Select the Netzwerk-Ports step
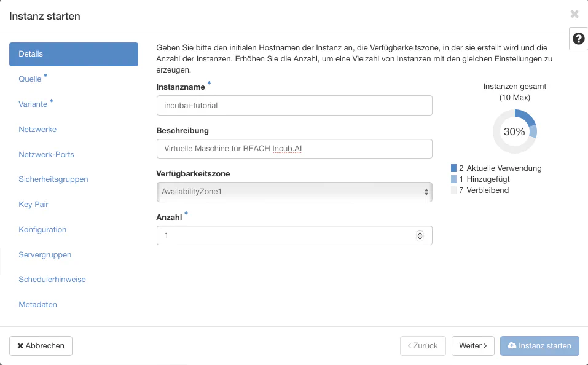The image size is (588, 365). tap(47, 155)
